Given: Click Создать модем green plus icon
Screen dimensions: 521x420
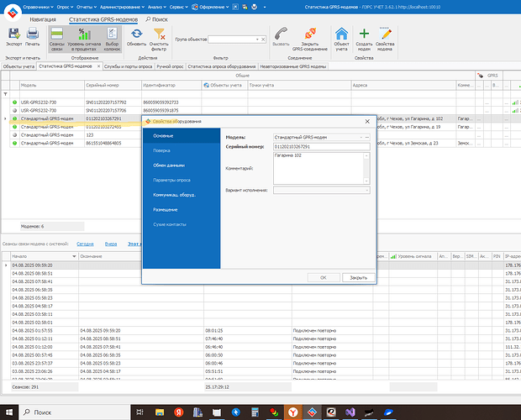Looking at the screenshot, I should pyautogui.click(x=364, y=34).
